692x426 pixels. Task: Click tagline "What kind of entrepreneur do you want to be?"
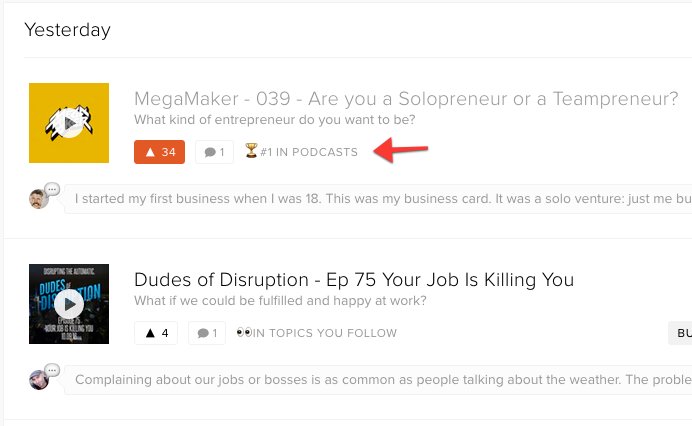275,121
